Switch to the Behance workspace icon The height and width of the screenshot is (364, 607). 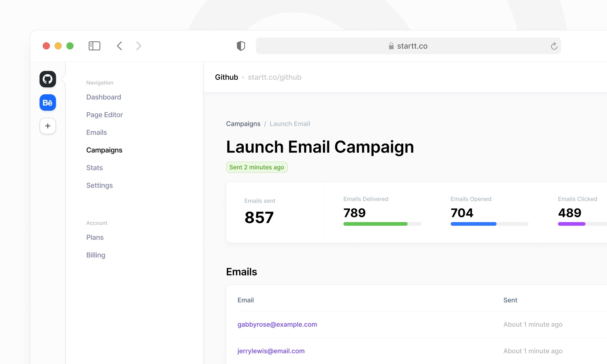48,103
